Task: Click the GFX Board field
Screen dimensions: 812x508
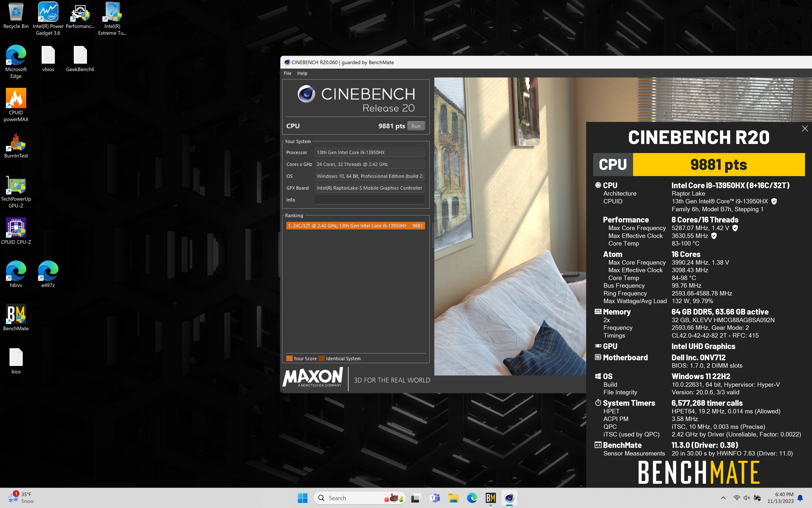Action: click(x=369, y=188)
